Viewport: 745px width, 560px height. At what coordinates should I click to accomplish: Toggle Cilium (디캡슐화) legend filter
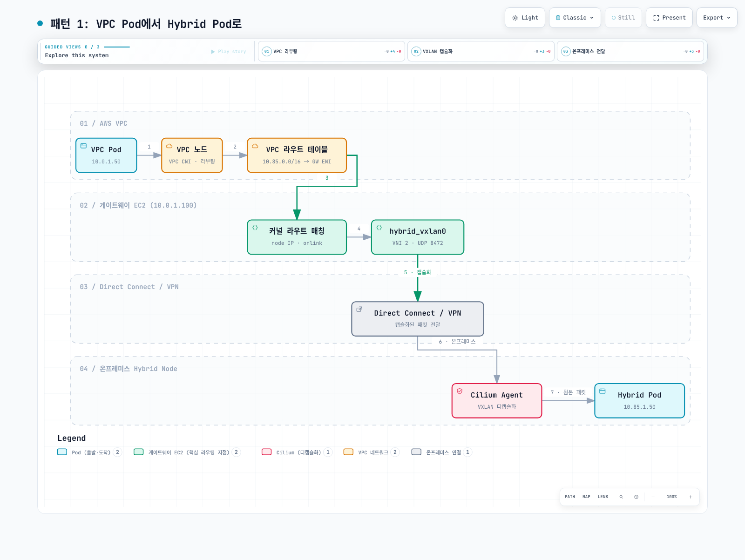pos(297,452)
